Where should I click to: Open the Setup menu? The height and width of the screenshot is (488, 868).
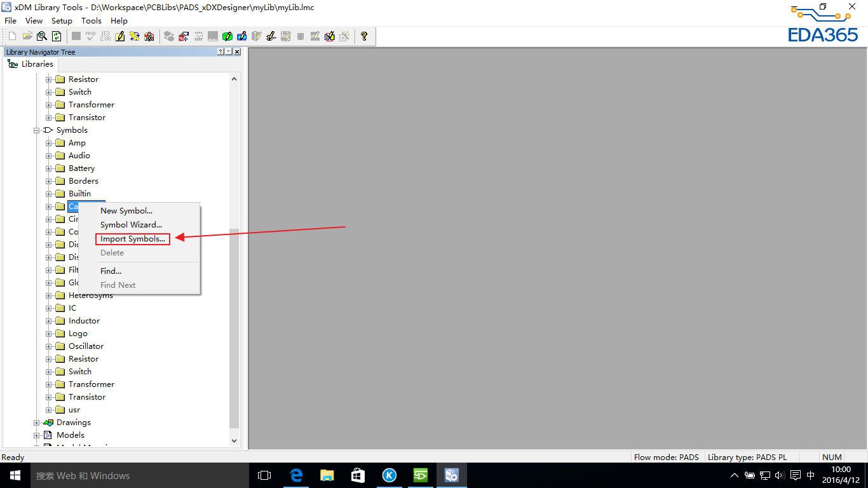(x=62, y=21)
